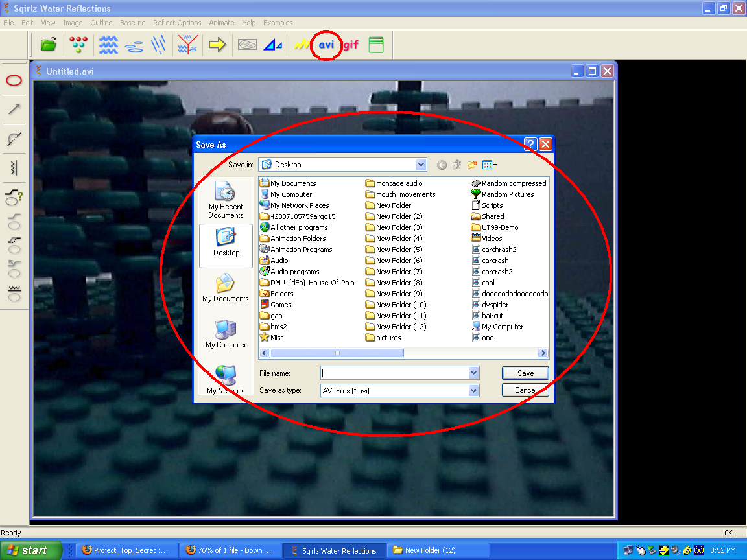Screen dimensions: 747x560
Task: Select the blue ripple waves toolbar icon
Action: pyautogui.click(x=109, y=45)
